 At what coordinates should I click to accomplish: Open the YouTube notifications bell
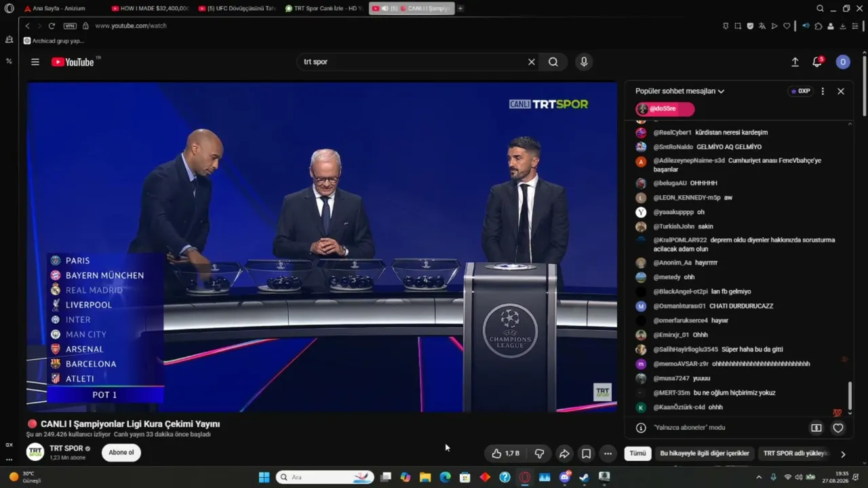(817, 62)
